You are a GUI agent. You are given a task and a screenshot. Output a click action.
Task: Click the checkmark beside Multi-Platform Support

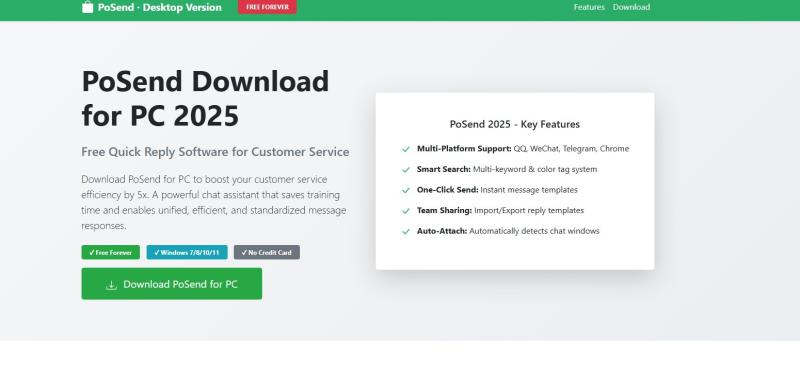click(x=406, y=149)
